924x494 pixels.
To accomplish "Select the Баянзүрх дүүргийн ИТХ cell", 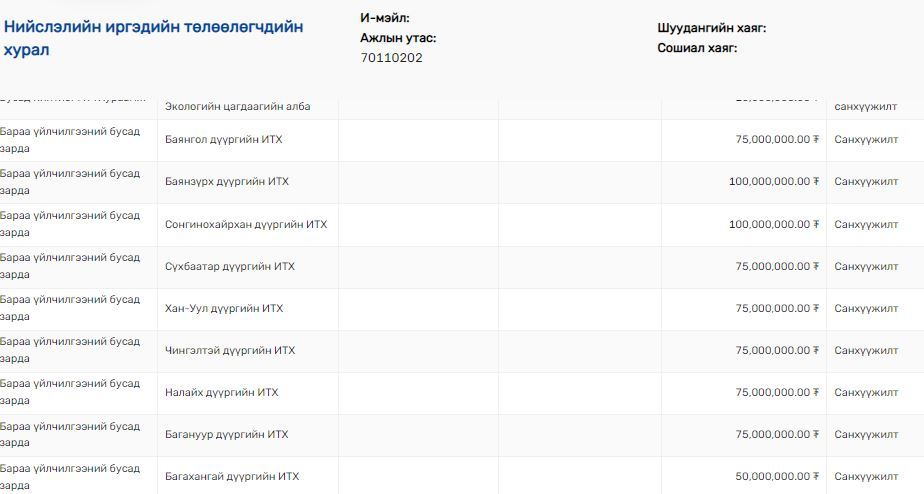I will pyautogui.click(x=226, y=182).
